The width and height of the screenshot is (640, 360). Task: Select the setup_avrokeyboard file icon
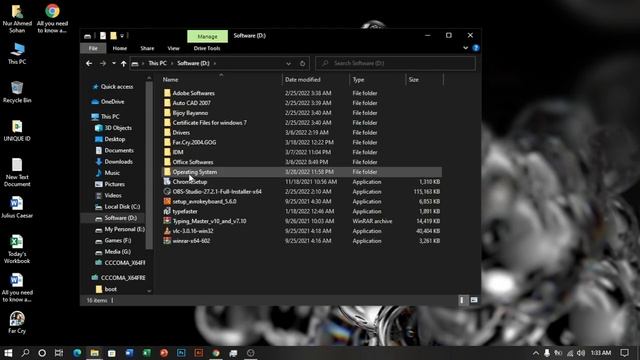point(167,201)
